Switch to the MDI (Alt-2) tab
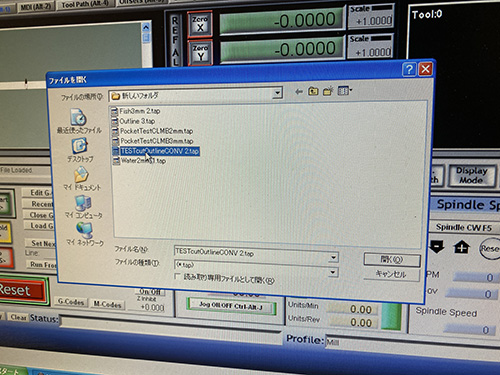 coord(36,7)
